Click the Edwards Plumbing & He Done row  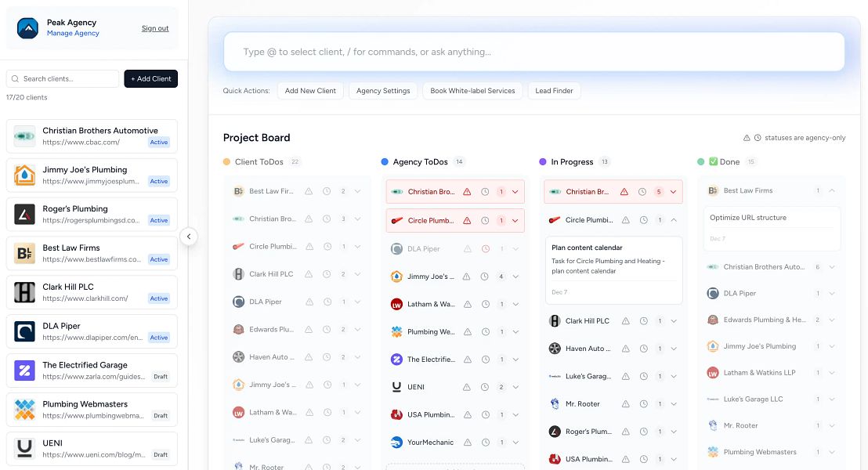[x=772, y=320]
